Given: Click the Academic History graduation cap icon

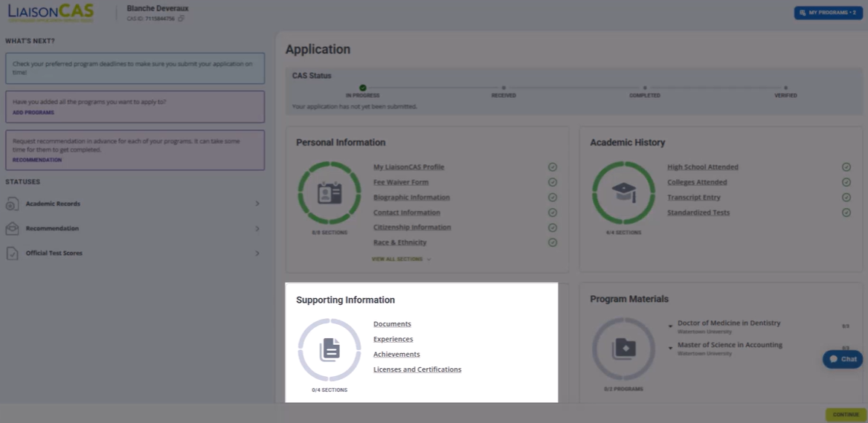Looking at the screenshot, I should [623, 193].
